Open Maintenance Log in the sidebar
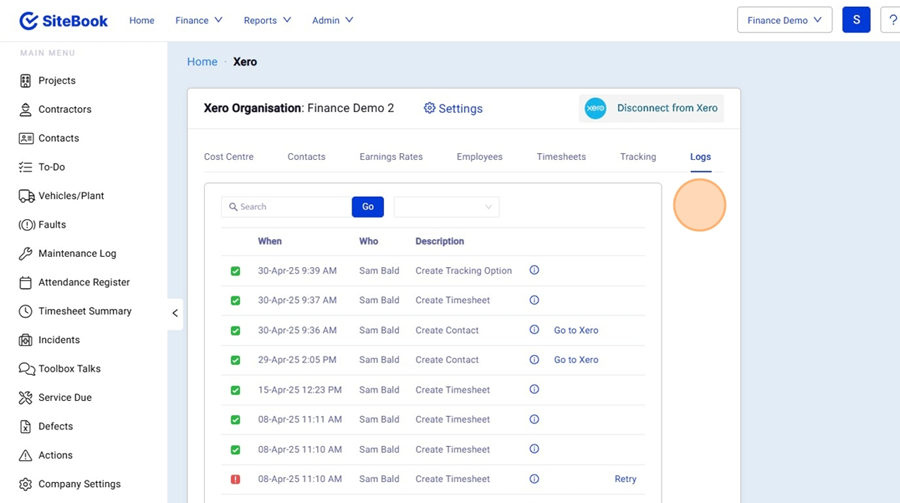This screenshot has width=900, height=503. pos(76,254)
